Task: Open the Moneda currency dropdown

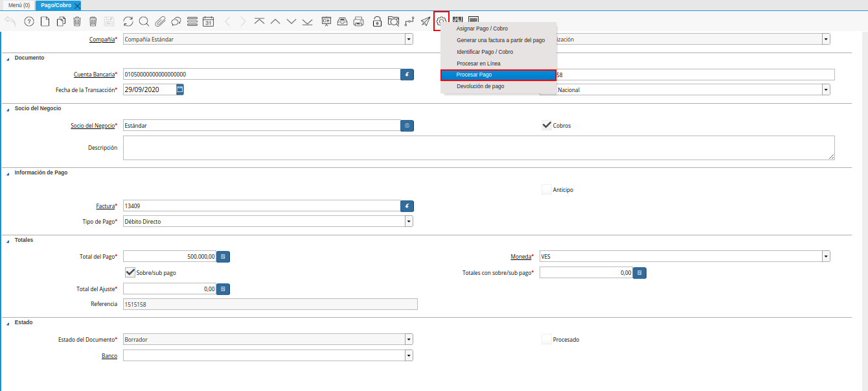Action: tap(826, 257)
